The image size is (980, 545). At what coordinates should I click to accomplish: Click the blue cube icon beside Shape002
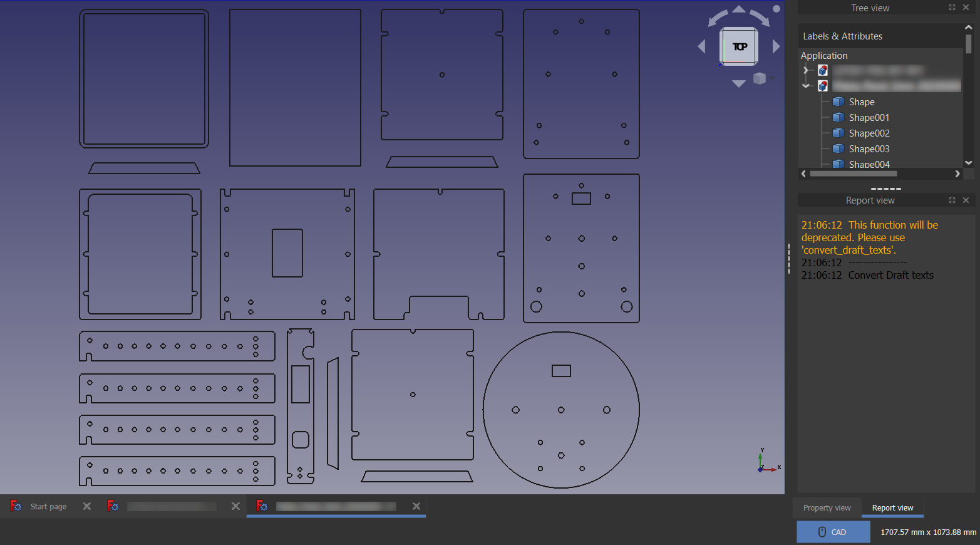tap(838, 133)
